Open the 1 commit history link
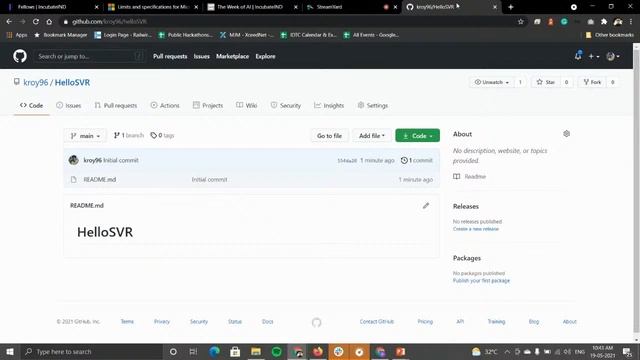The height and width of the screenshot is (360, 640). tap(416, 160)
